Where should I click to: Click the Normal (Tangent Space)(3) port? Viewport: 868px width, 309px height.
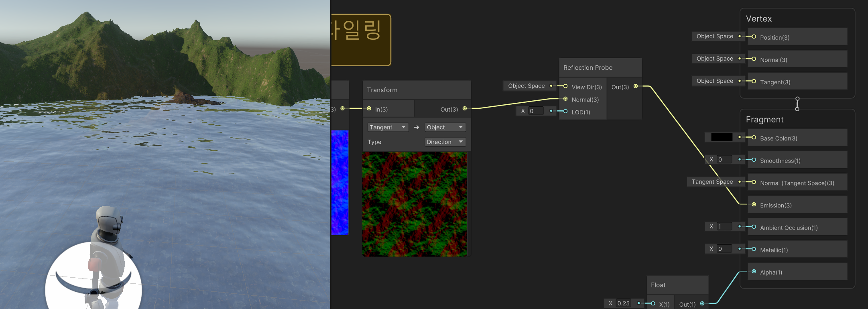(x=754, y=182)
